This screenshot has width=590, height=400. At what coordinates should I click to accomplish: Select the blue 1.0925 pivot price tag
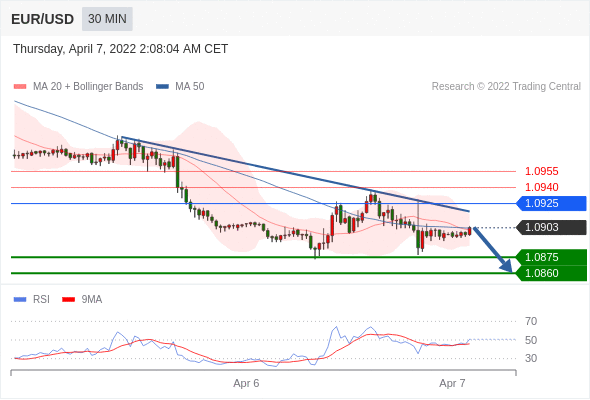[x=551, y=204]
